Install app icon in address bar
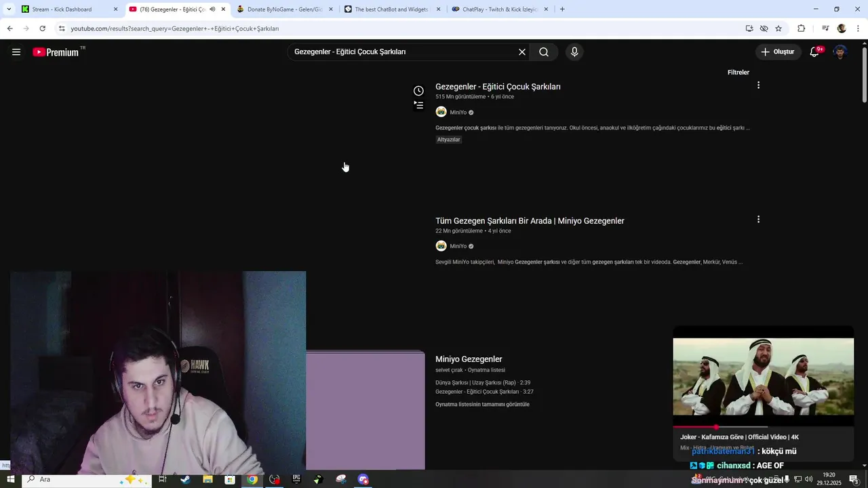The width and height of the screenshot is (868, 488). (x=749, y=28)
